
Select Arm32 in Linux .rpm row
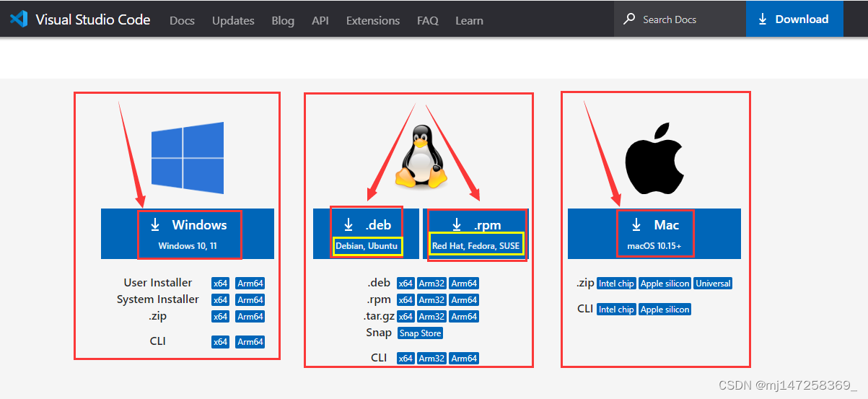431,299
